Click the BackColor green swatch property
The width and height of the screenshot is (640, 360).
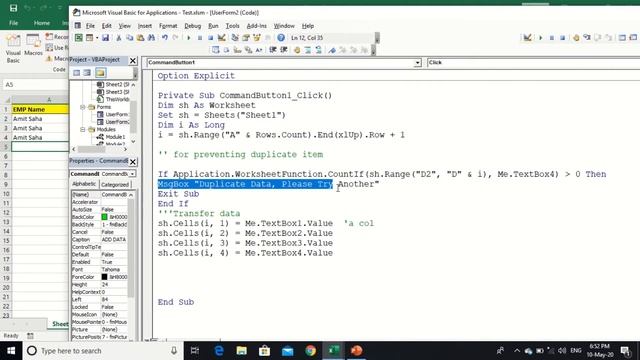[104, 217]
